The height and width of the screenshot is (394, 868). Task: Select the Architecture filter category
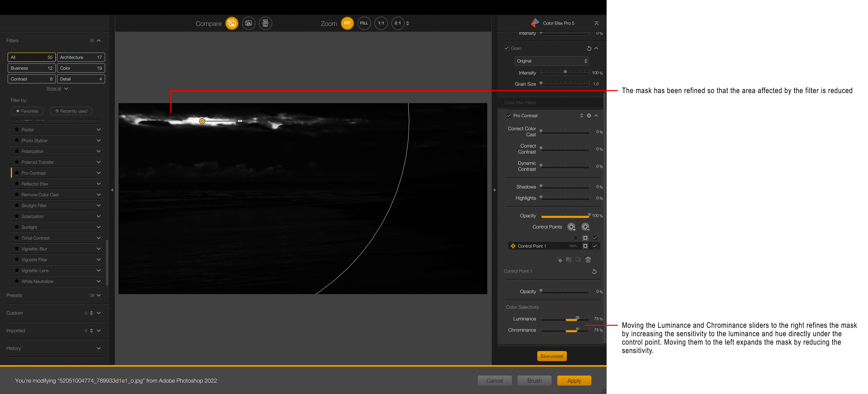(x=81, y=57)
